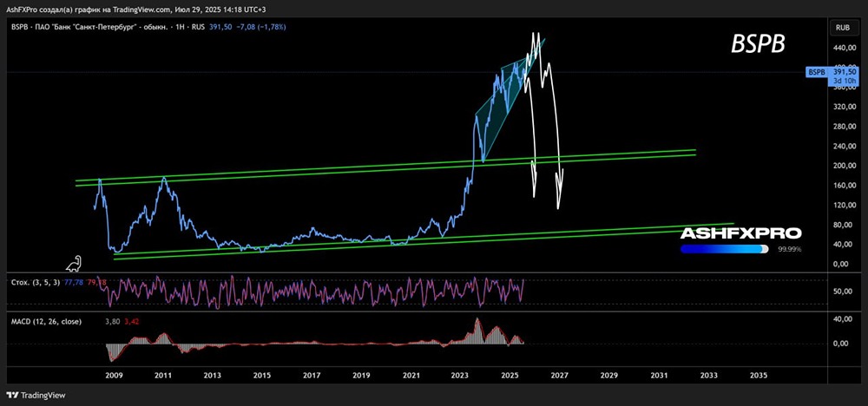
Task: Select the MACD (12, 26, close) indicator label
Action: (46, 321)
